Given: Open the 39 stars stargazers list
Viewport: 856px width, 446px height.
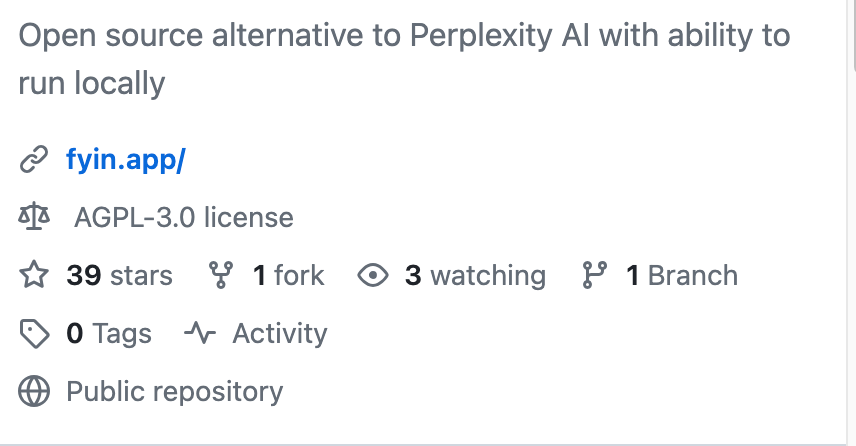Looking at the screenshot, I should click(119, 275).
